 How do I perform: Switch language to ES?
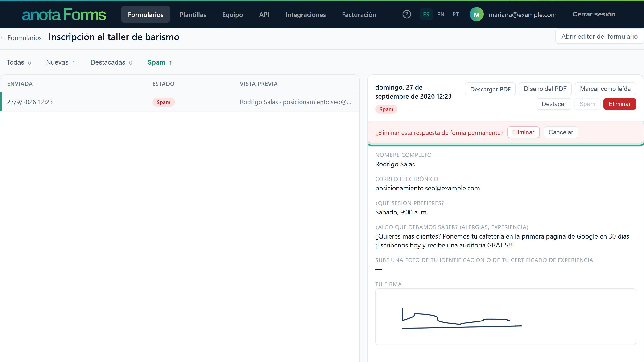tap(426, 15)
